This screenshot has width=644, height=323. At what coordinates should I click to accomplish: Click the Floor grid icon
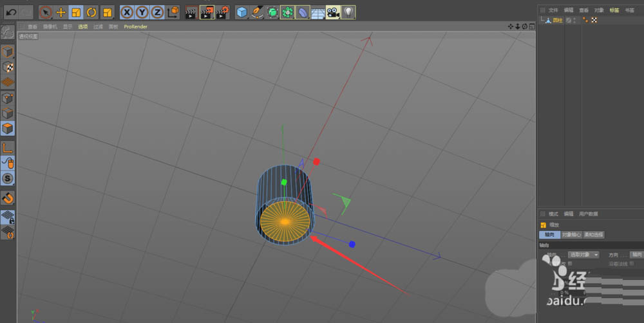point(318,12)
